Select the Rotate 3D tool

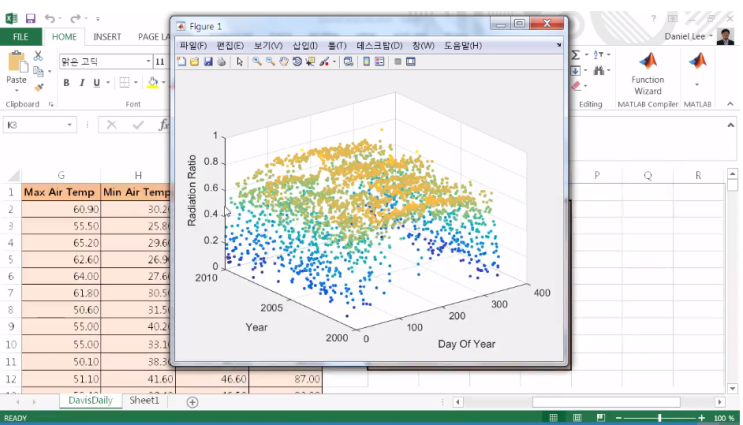point(297,62)
